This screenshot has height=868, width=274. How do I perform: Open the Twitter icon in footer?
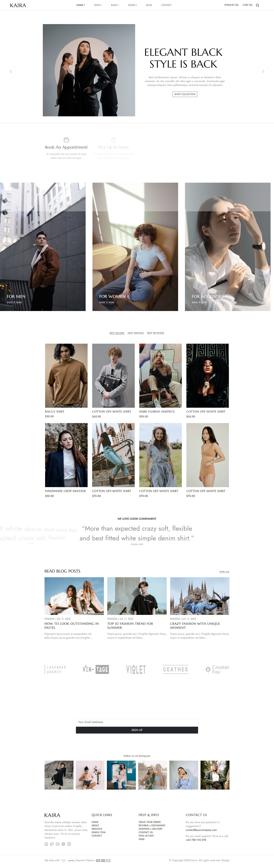pyautogui.click(x=52, y=844)
